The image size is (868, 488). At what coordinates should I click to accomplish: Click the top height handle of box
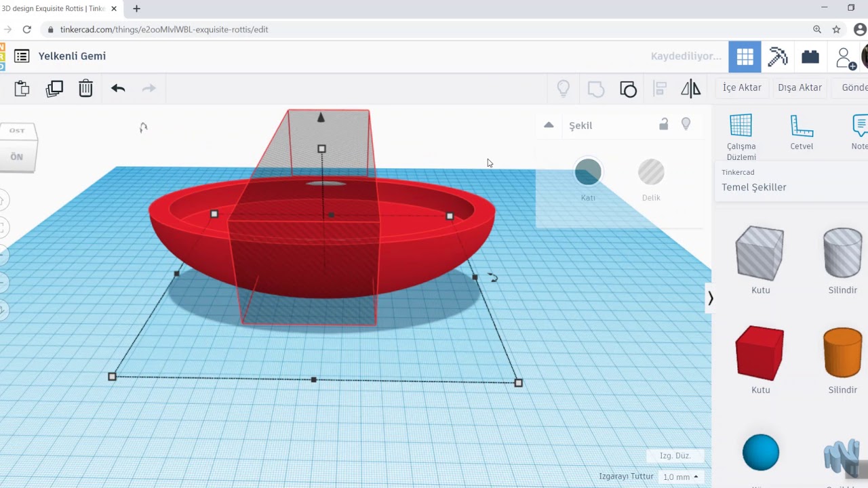pyautogui.click(x=321, y=148)
